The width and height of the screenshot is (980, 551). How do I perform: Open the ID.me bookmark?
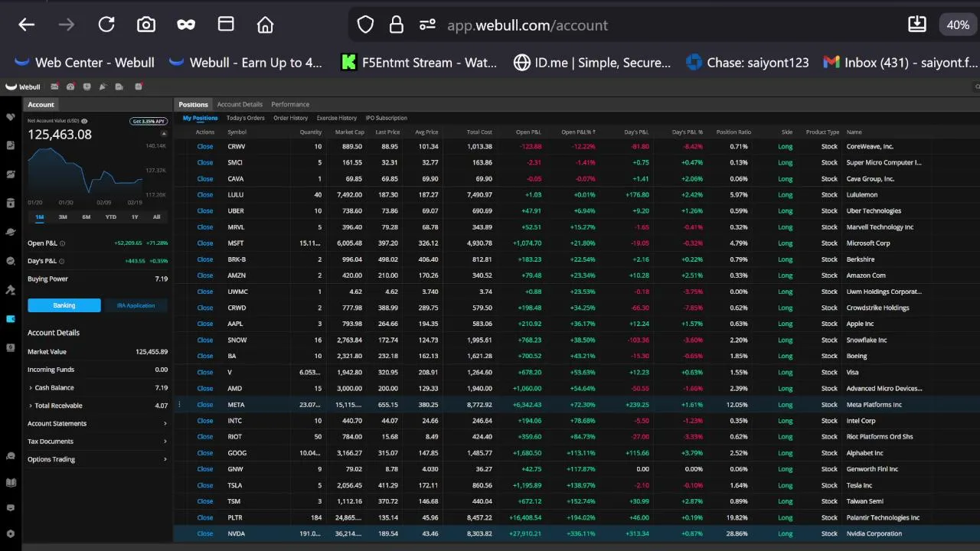(592, 63)
